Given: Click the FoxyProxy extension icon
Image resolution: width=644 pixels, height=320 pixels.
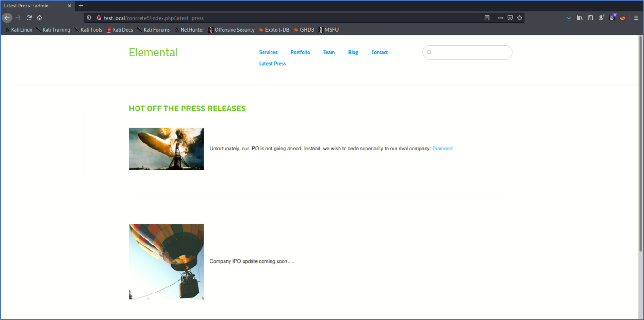Looking at the screenshot, I should point(623,18).
